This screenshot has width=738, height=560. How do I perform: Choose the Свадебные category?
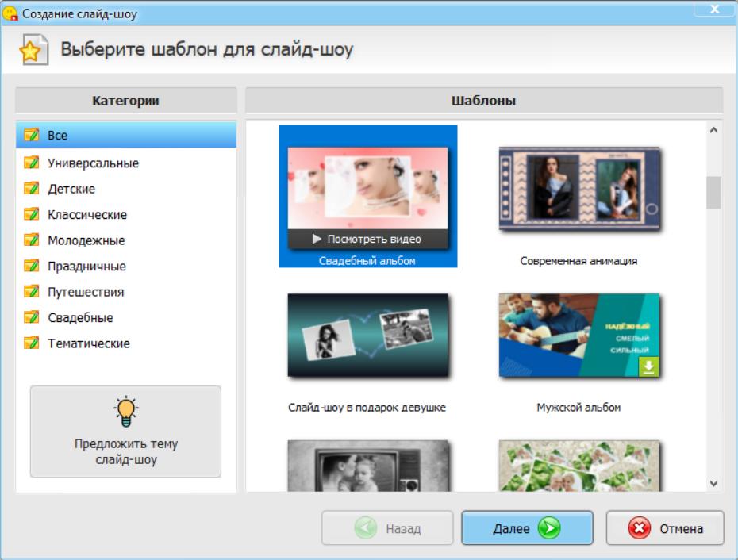tap(79, 318)
